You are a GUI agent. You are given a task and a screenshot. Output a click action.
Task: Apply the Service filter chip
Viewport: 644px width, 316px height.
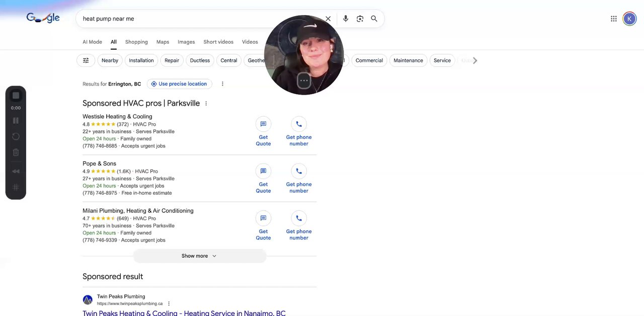(442, 60)
